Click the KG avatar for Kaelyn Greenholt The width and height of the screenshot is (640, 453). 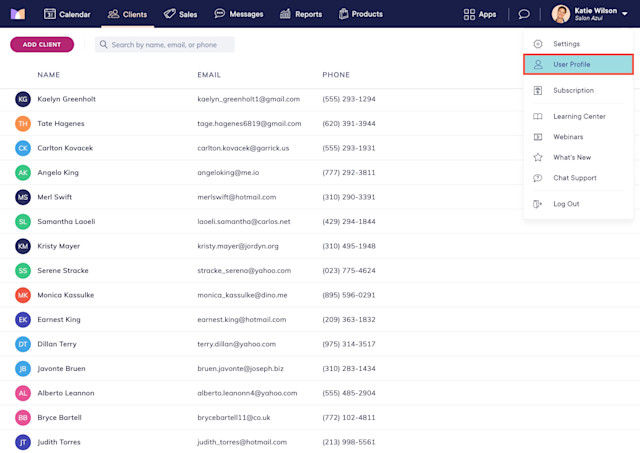point(23,99)
